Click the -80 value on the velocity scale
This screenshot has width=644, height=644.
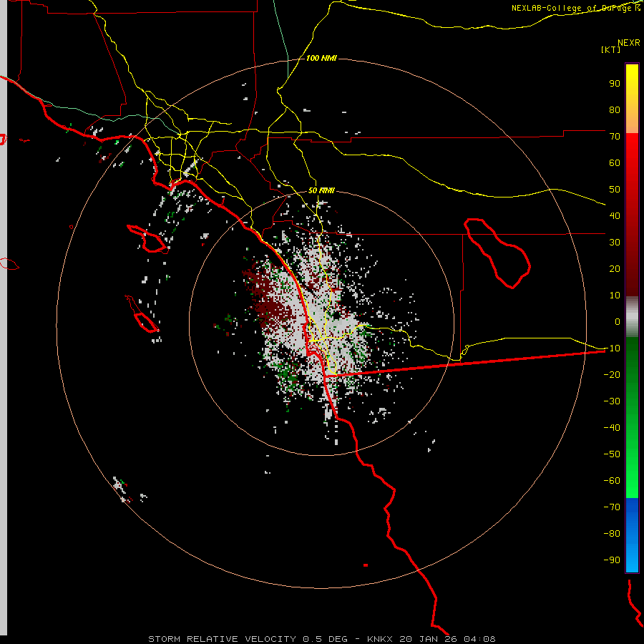point(612,534)
